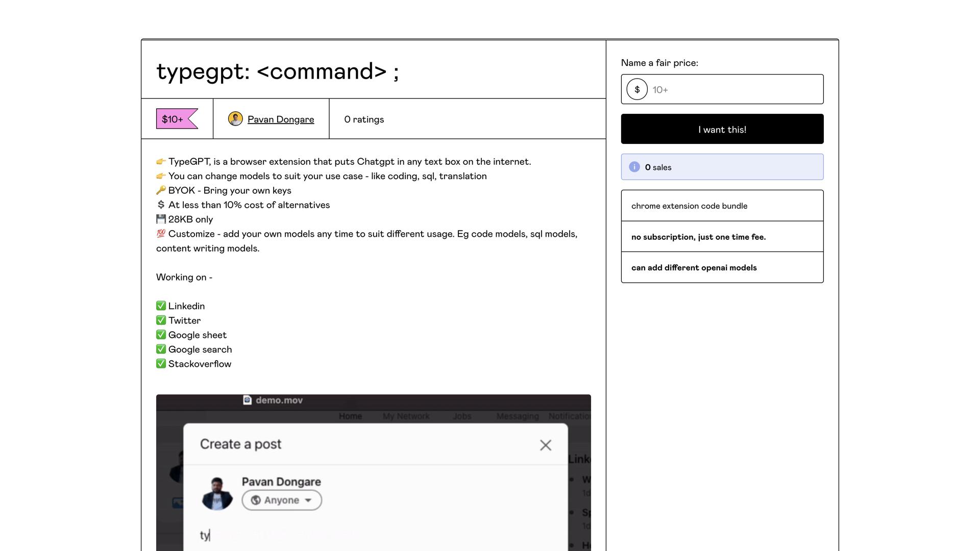980x551 pixels.
Task: Click the green checkmark next to Linkedin
Action: (x=161, y=306)
